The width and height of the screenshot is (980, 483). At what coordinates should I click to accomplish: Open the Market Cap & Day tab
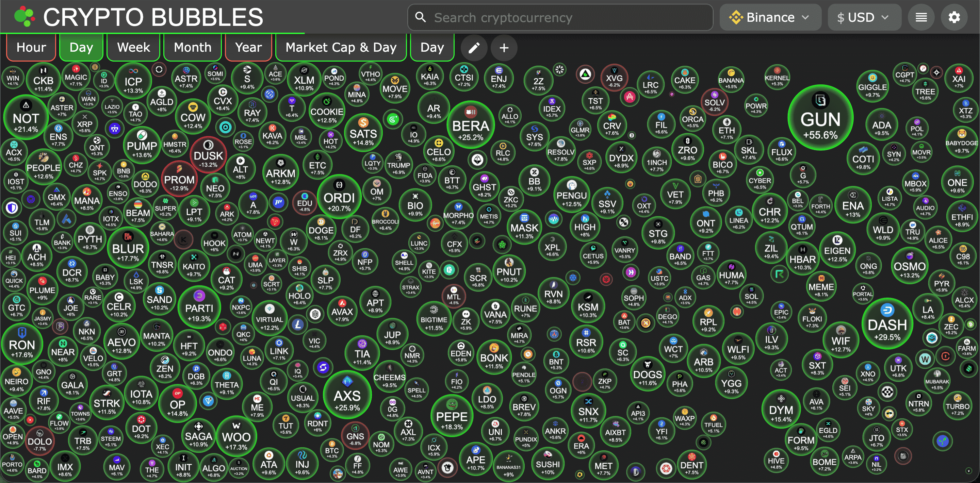pyautogui.click(x=341, y=48)
